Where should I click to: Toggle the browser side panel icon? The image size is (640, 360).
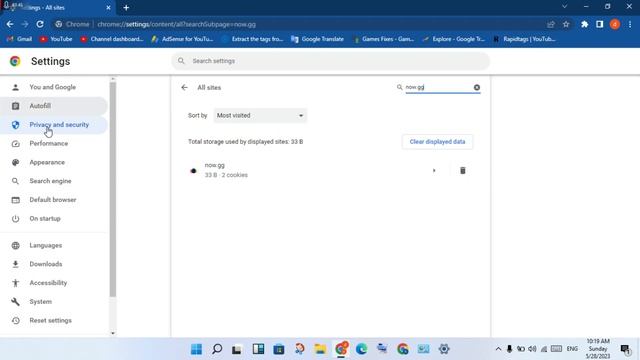(600, 24)
